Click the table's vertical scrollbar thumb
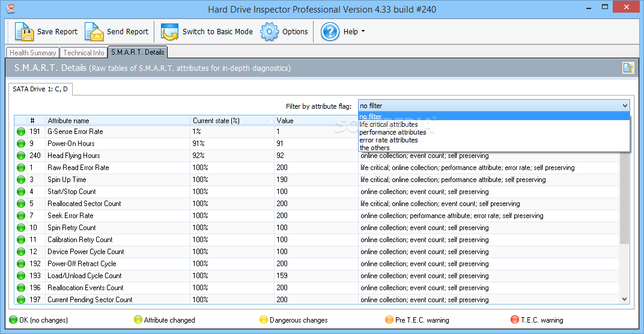The height and width of the screenshot is (334, 644). coord(624,198)
